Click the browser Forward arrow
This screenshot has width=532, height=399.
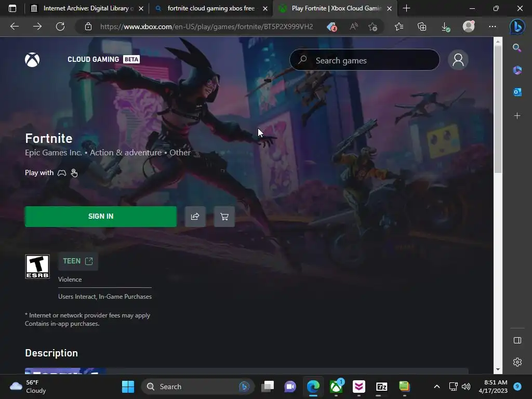(37, 26)
